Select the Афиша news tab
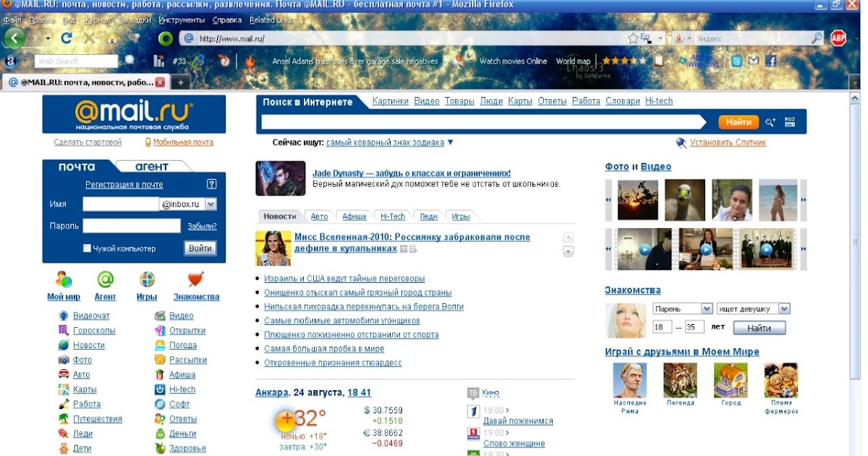The width and height of the screenshot is (868, 456). pos(354,216)
